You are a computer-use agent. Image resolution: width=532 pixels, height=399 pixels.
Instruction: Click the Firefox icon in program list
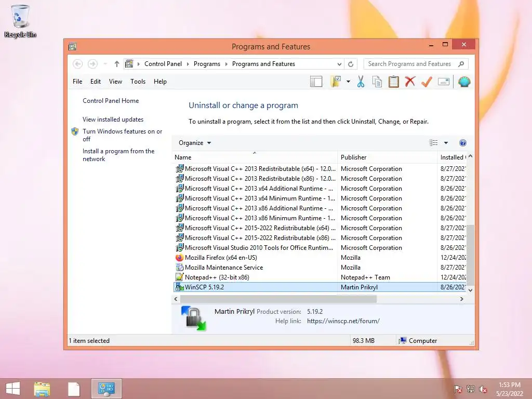point(179,258)
